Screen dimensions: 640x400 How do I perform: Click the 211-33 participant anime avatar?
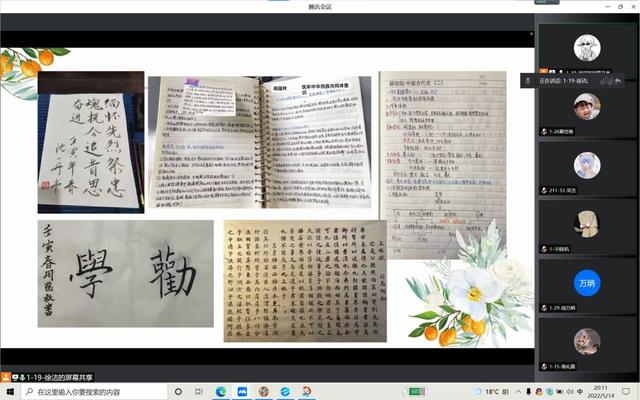pos(587,165)
